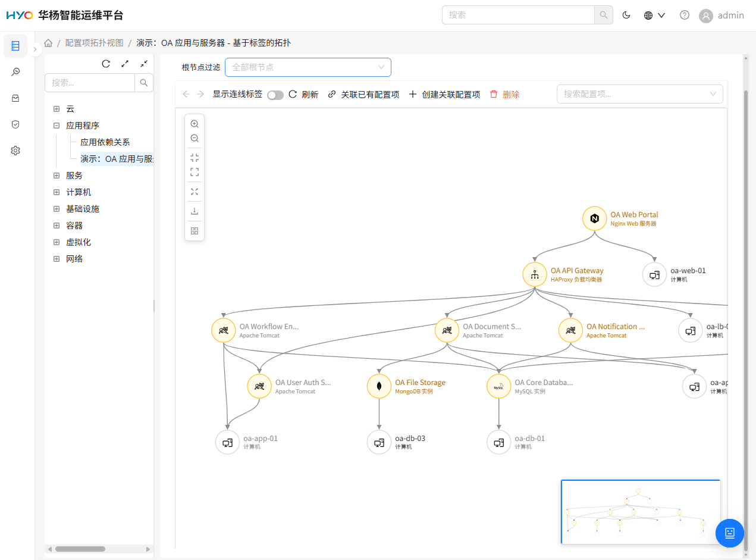Focus the tree search input
This screenshot has width=756, height=560.
90,83
